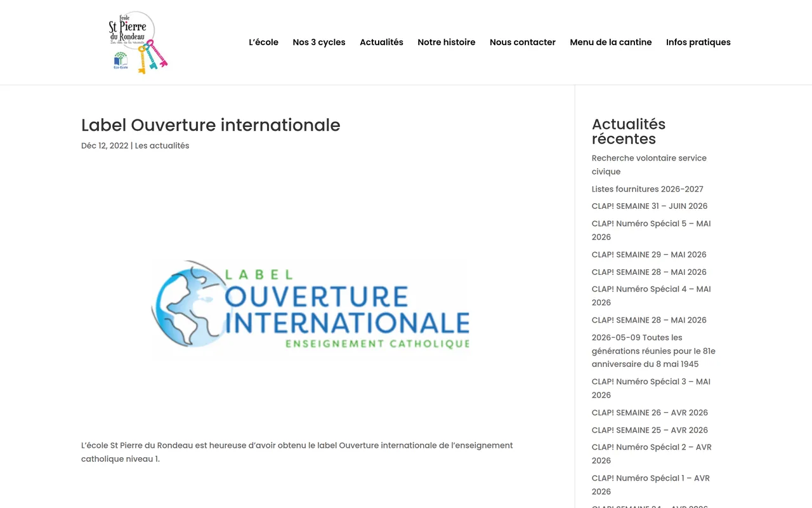Select Nous contacter in the top menu
812x508 pixels.
point(523,42)
